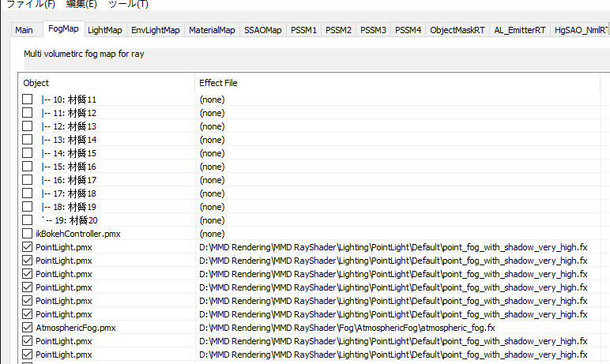Open the ファイル(F) menu
The image size is (610, 364).
[31, 4]
